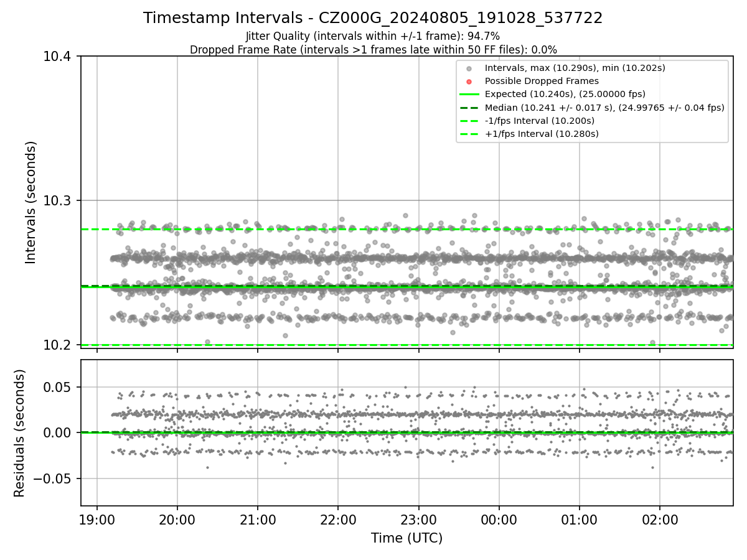Click the 'Jitter Quality' subtitle line

pyautogui.click(x=373, y=36)
